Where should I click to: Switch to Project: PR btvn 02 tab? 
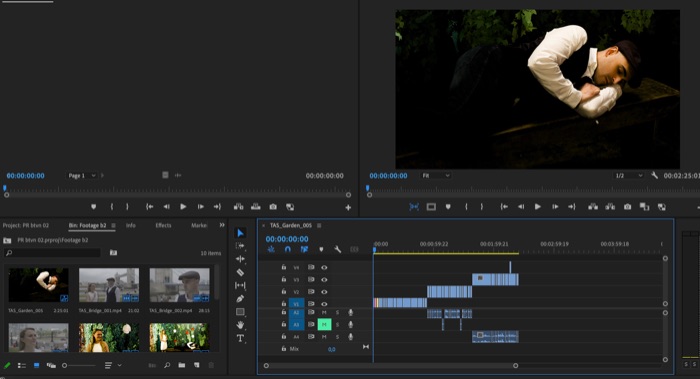pos(26,225)
